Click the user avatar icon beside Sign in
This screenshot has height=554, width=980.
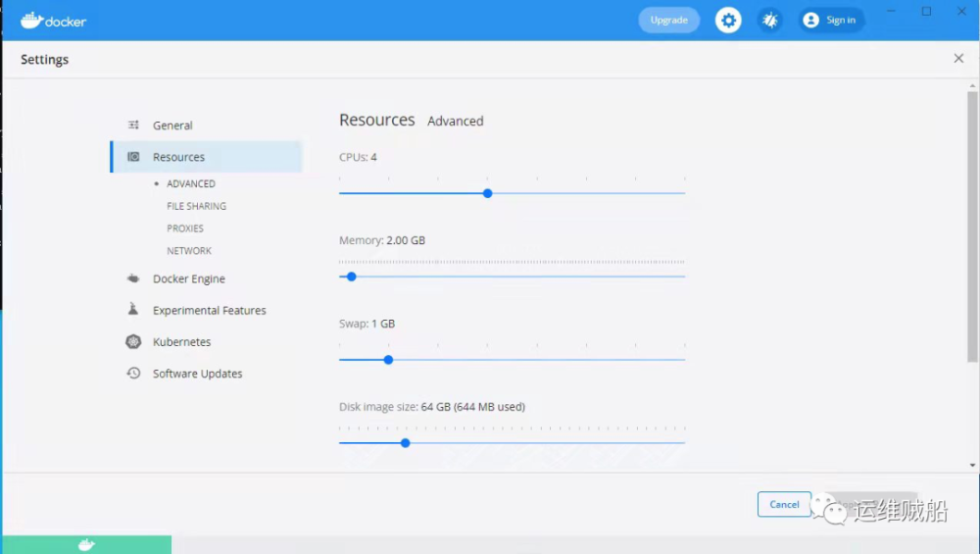pos(810,21)
